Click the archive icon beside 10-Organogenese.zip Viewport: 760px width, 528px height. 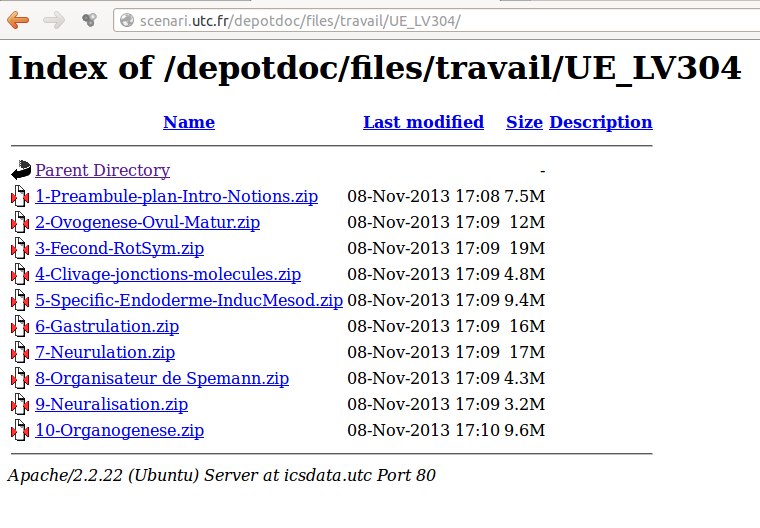point(20,430)
